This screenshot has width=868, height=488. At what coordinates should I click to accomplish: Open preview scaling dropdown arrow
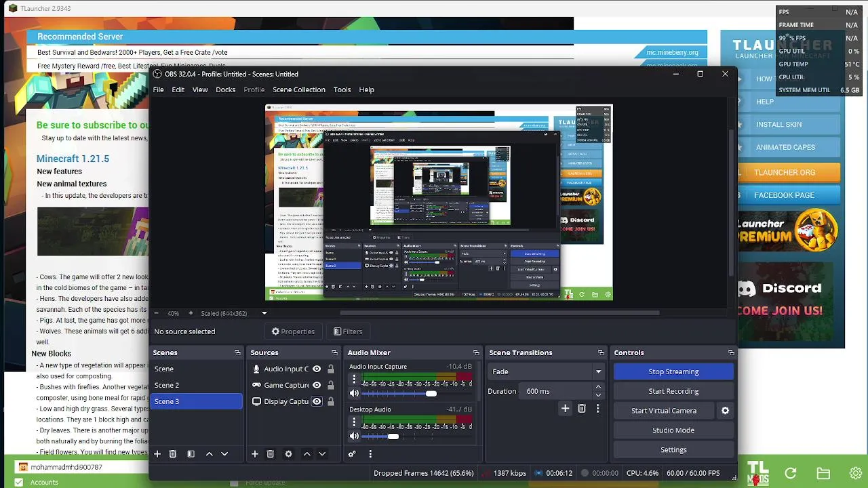(x=264, y=313)
